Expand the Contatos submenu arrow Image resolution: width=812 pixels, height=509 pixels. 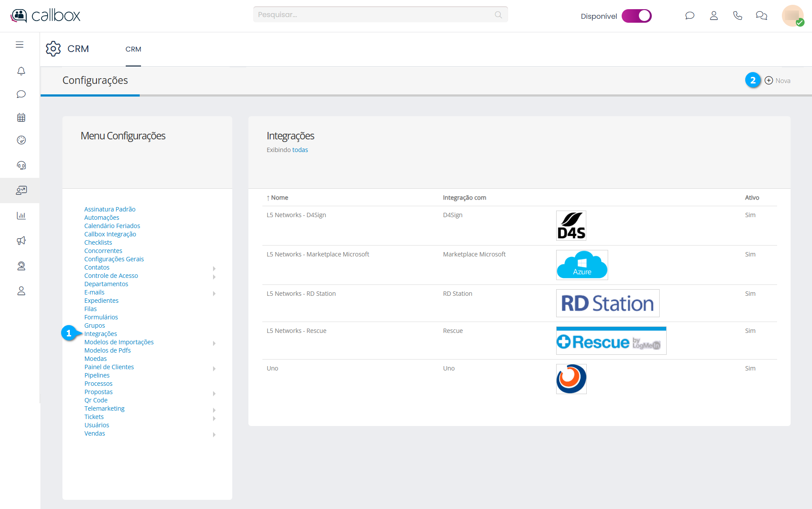point(214,268)
